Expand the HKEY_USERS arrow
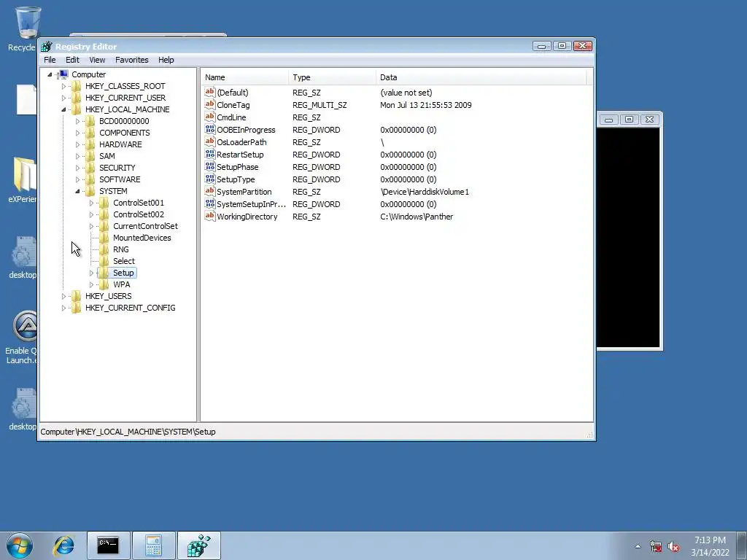The image size is (747, 560). coord(64,296)
